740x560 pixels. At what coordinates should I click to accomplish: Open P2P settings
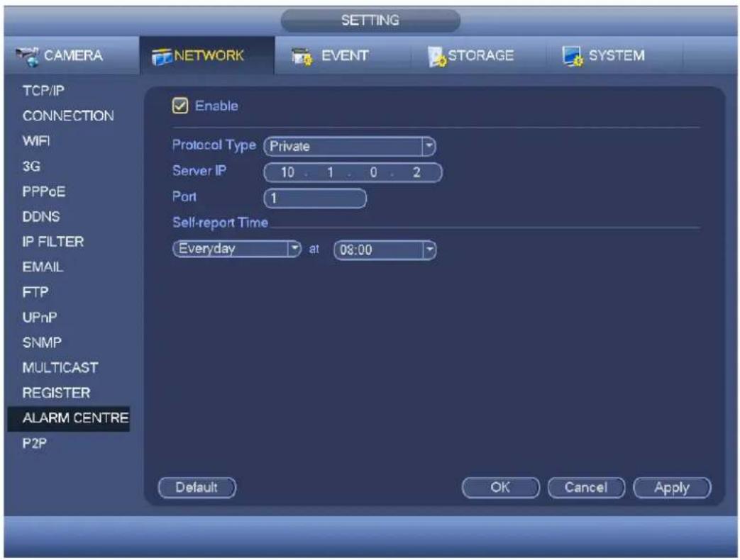tap(35, 444)
